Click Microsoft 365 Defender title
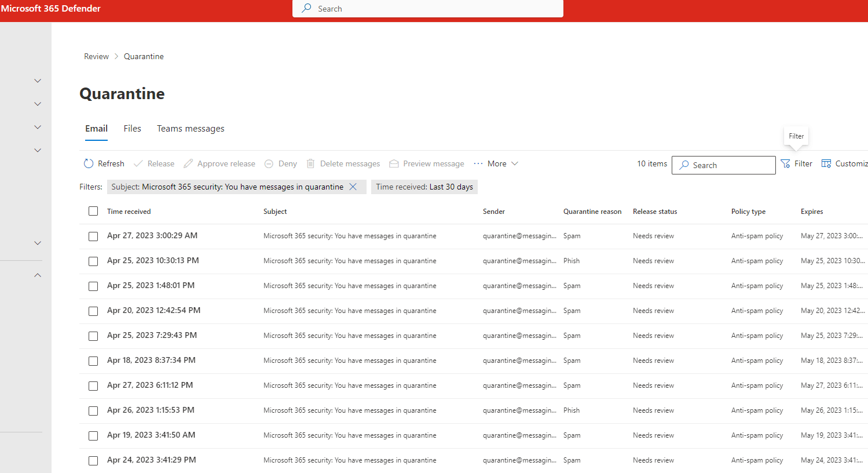 (51, 8)
